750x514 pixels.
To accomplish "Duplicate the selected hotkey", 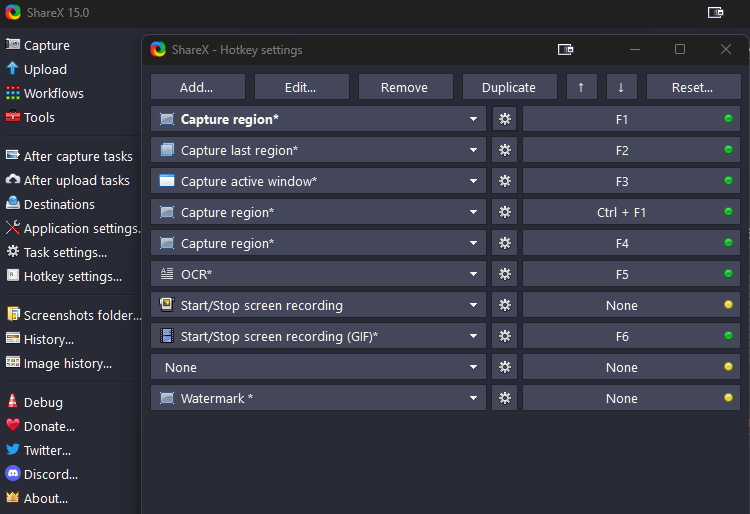I will tap(509, 87).
